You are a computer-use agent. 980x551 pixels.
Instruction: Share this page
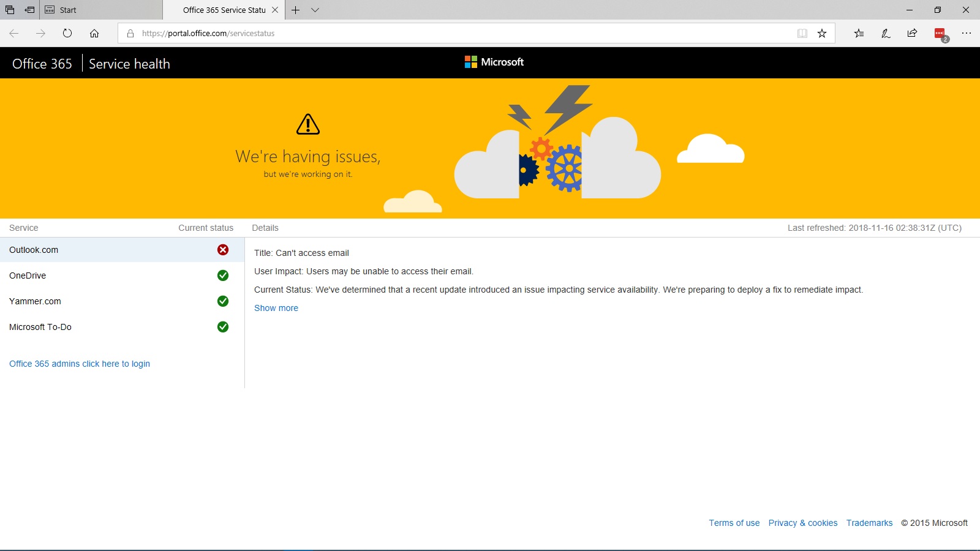(913, 33)
